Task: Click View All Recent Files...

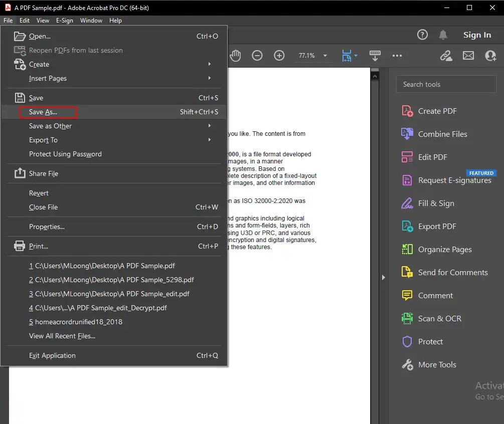Action: (114, 336)
